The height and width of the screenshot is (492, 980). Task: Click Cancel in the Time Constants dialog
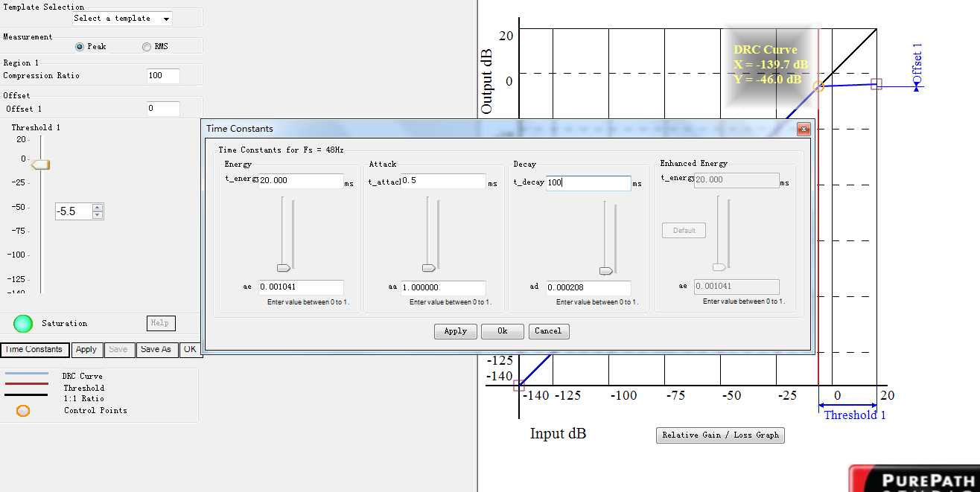548,330
